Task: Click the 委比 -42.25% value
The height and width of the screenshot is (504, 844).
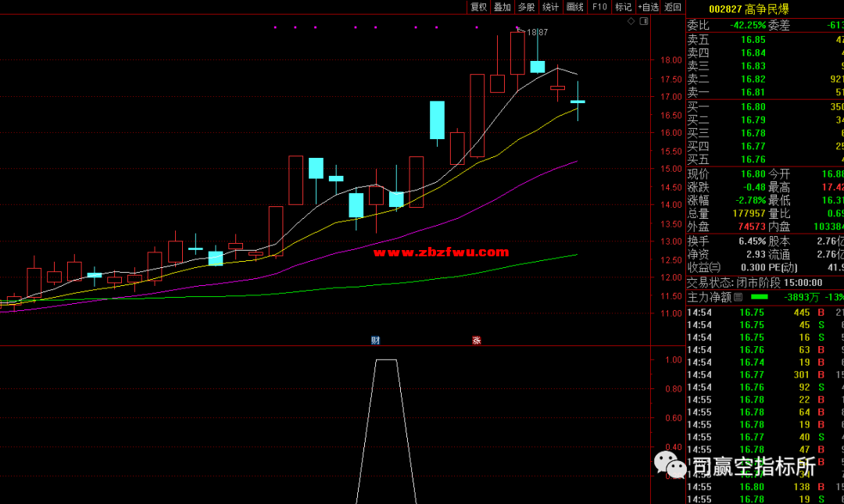Action: point(748,25)
